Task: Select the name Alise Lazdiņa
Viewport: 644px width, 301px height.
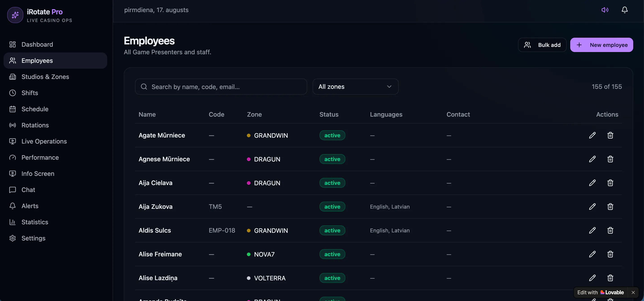Action: pos(158,278)
